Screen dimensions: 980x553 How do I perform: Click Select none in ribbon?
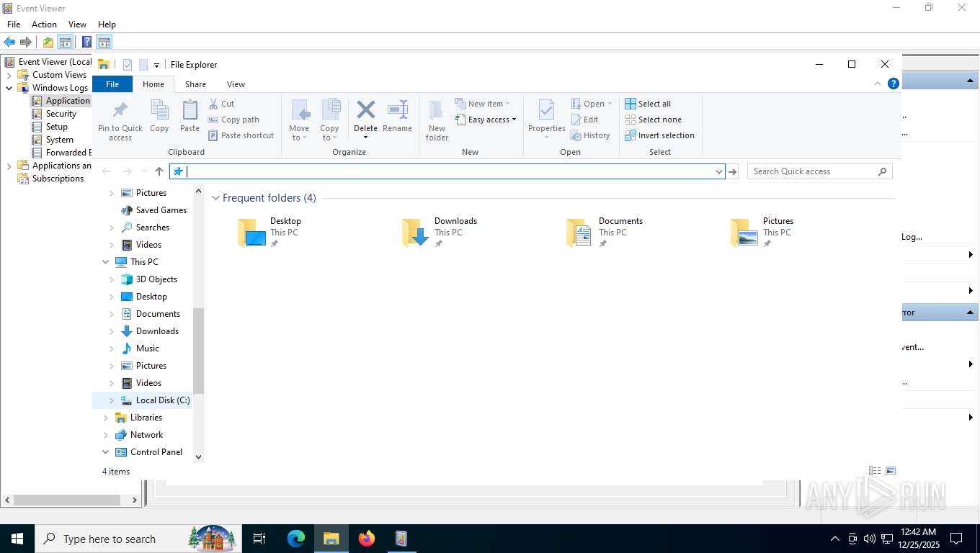pyautogui.click(x=653, y=120)
